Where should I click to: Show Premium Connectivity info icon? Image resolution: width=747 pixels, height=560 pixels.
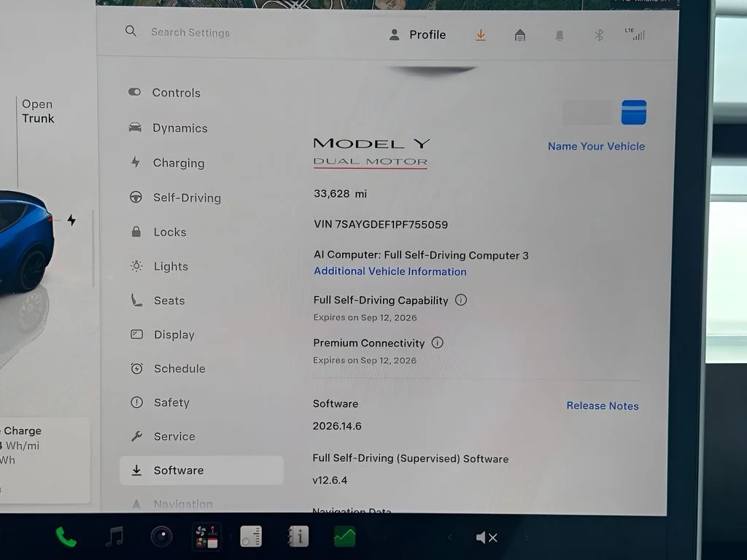[x=438, y=343]
